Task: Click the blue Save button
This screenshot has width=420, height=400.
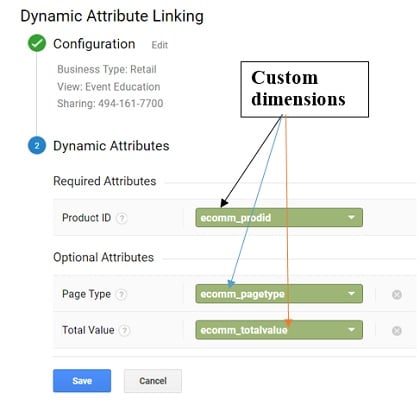Action: click(82, 380)
